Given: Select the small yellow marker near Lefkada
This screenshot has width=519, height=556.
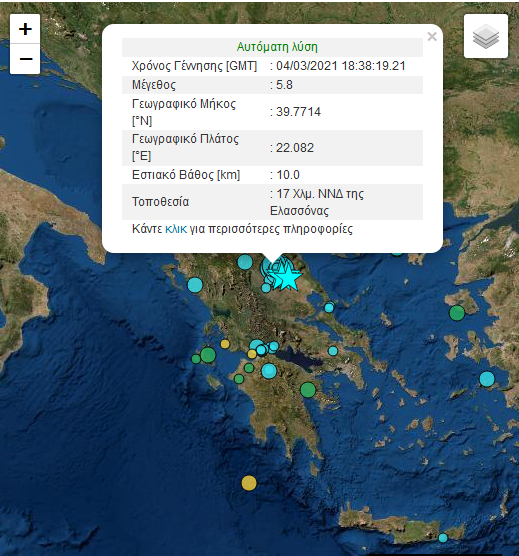Looking at the screenshot, I should (x=225, y=344).
